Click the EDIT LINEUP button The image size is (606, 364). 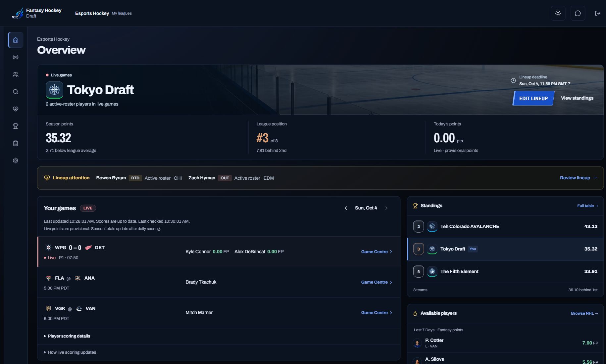(533, 98)
